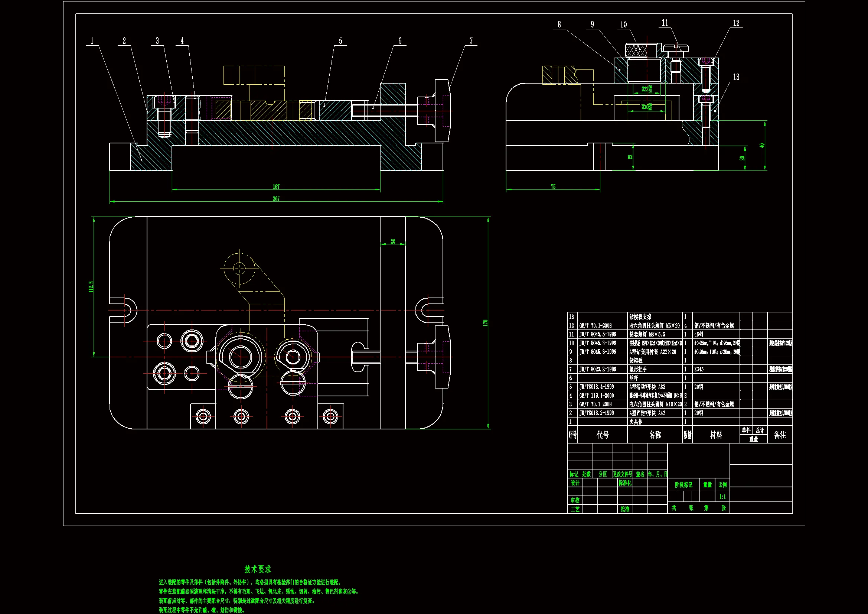Click the 技术要求 heading text
Screen dimensions: 868x614
pos(257,569)
